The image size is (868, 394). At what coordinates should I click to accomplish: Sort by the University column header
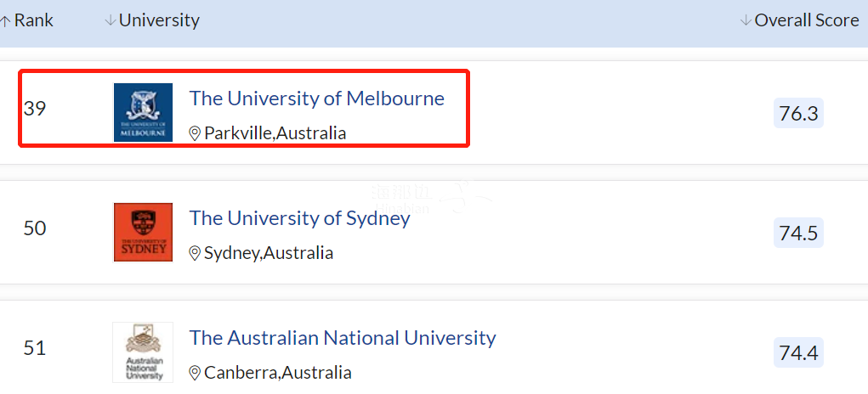click(159, 20)
